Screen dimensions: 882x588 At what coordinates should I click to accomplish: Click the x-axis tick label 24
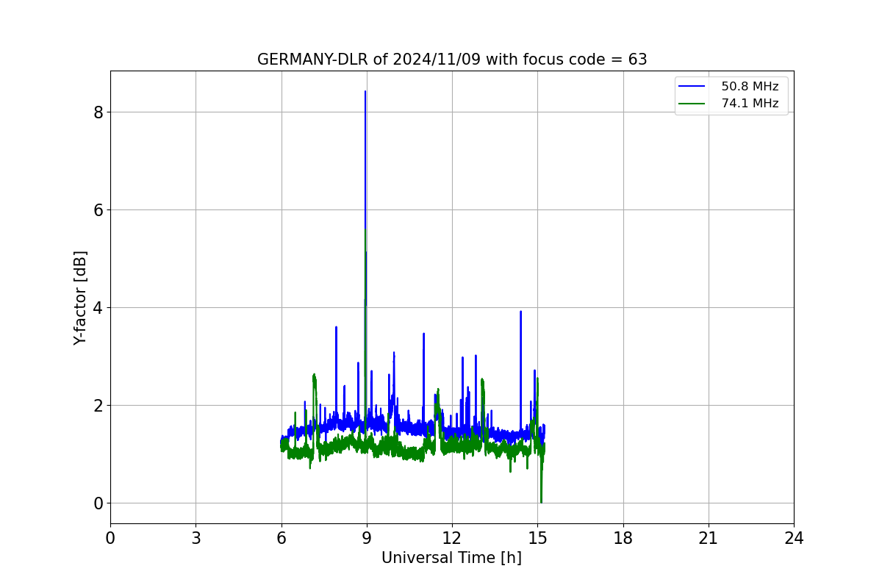(x=794, y=538)
